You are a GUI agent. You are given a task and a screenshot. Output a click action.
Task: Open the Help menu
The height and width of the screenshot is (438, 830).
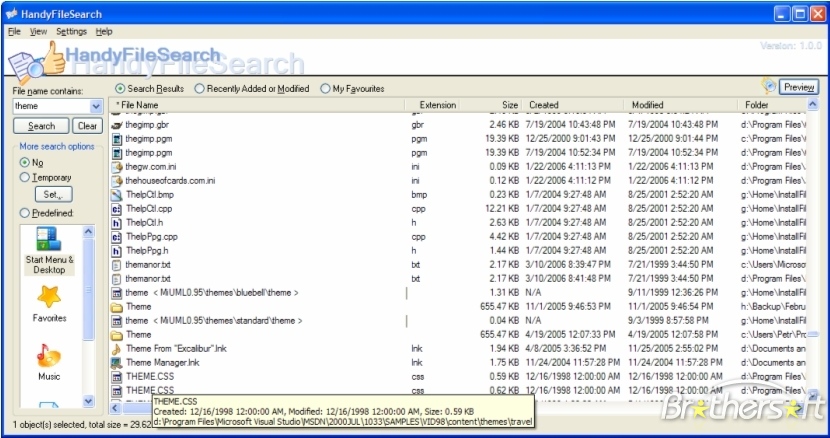point(104,31)
